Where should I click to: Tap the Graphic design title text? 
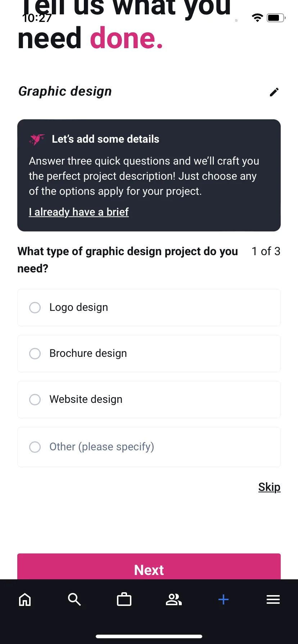(65, 91)
